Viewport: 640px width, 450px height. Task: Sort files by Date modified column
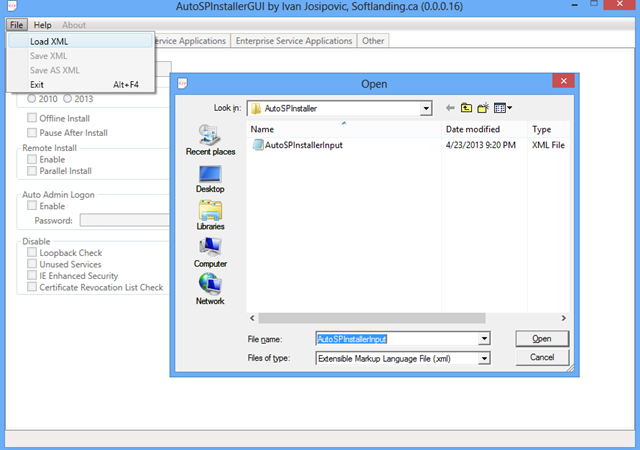484,129
